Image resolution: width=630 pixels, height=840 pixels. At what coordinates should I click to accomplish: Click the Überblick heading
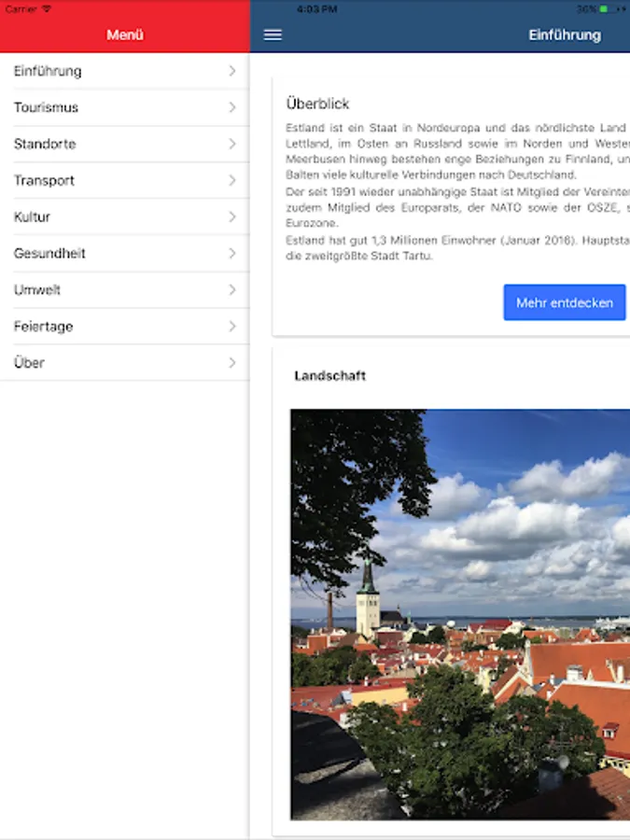click(317, 104)
